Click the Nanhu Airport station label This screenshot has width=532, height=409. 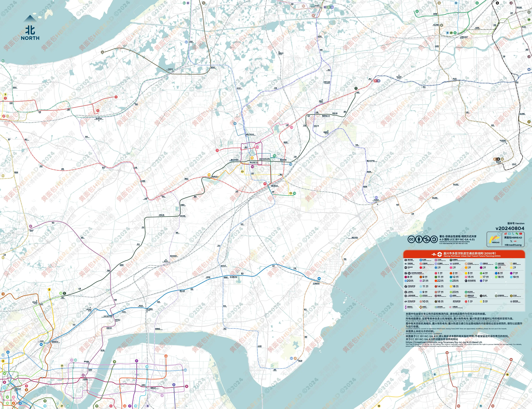pyautogui.click(x=215, y=177)
